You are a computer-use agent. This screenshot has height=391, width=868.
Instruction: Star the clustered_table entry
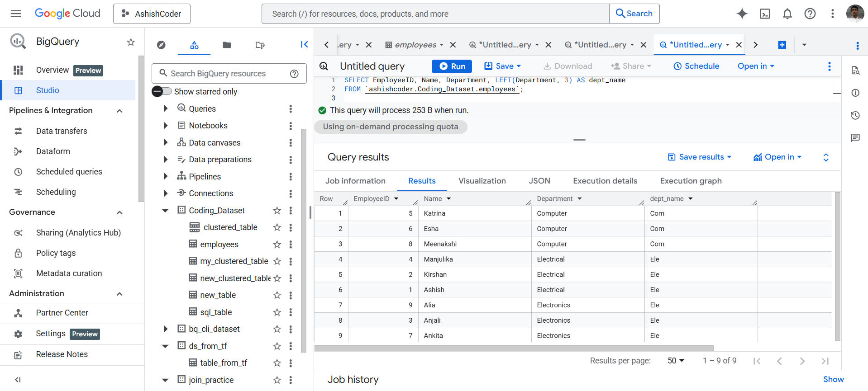point(277,227)
